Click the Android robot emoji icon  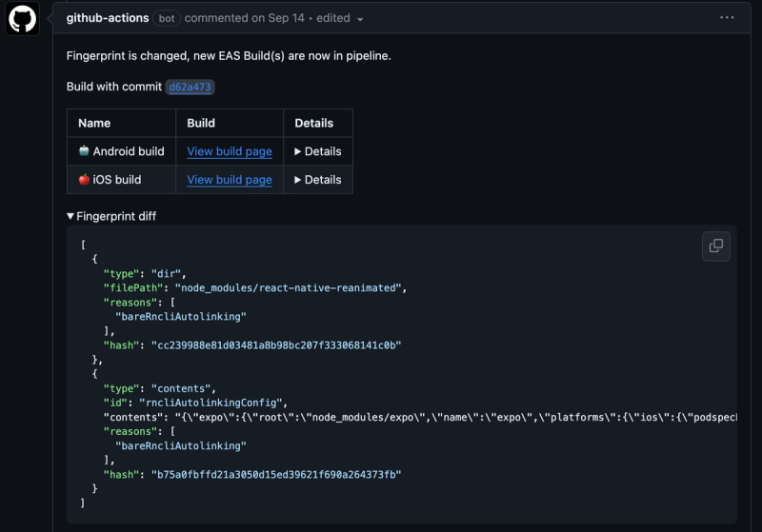coord(84,151)
